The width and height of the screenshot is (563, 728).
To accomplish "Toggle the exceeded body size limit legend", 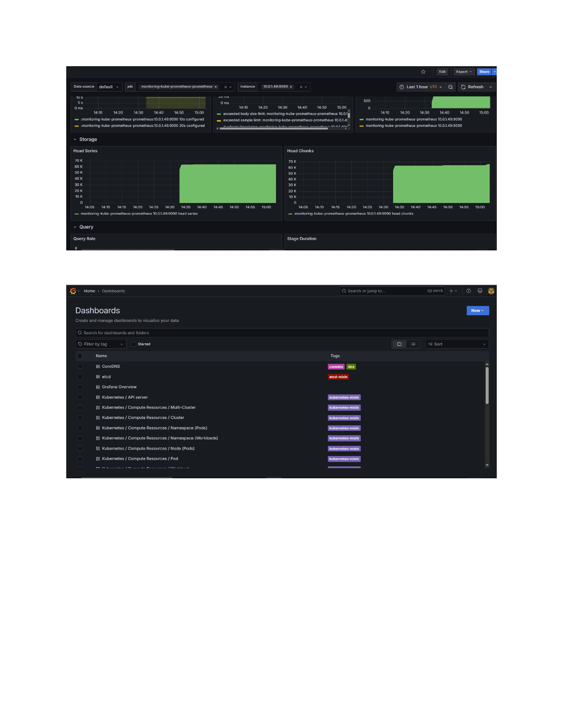I will click(x=285, y=114).
